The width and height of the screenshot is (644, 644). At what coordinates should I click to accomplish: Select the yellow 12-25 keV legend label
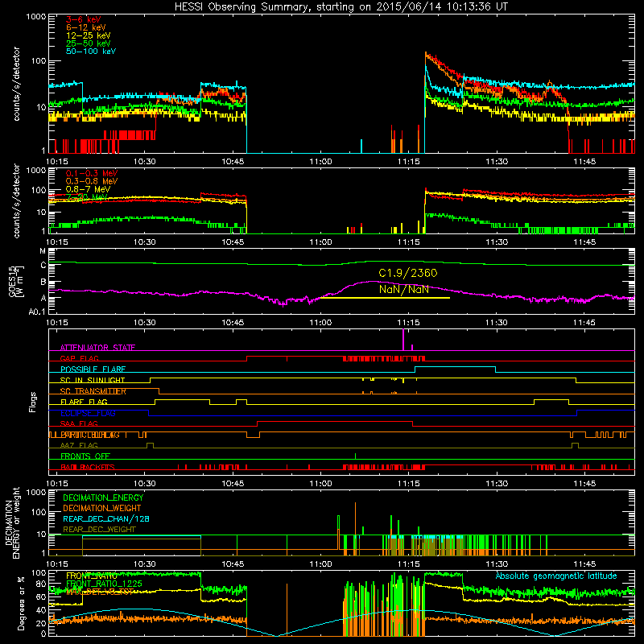point(88,35)
